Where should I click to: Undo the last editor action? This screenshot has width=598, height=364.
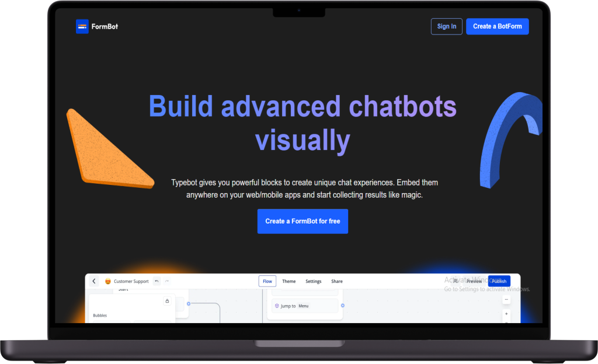point(157,281)
